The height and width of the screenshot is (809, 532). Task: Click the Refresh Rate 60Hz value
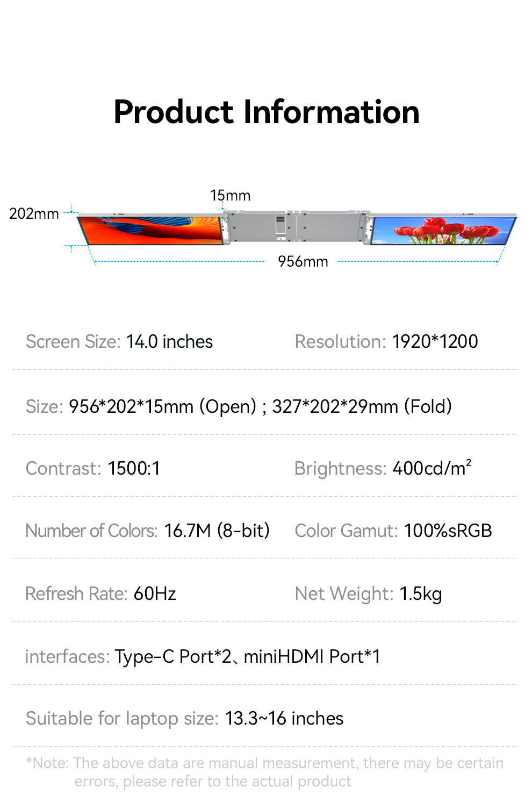pos(155,594)
